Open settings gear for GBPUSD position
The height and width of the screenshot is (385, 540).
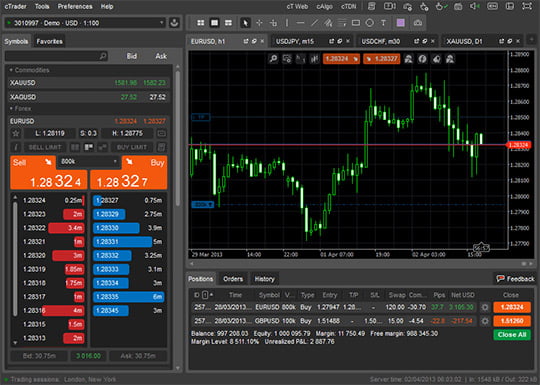(485, 321)
